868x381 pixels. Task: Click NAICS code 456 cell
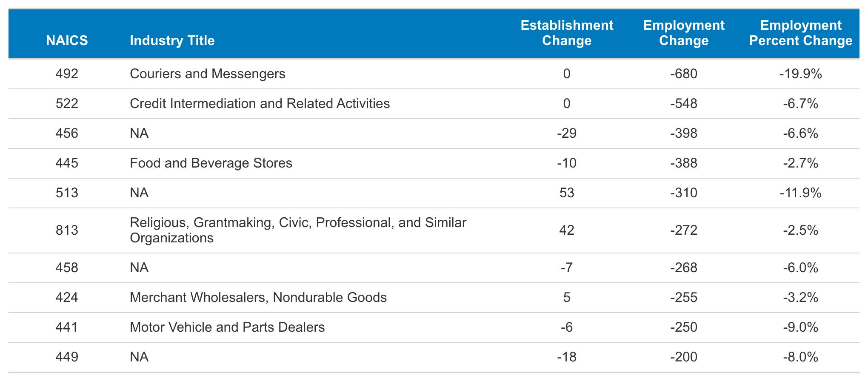click(67, 134)
